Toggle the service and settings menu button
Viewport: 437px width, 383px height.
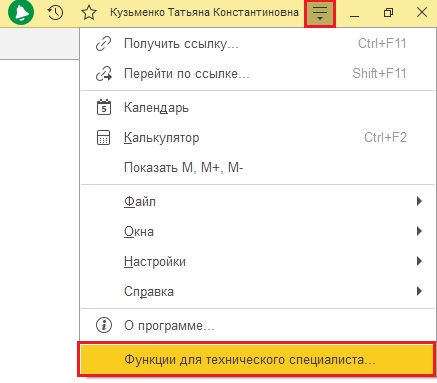point(320,13)
